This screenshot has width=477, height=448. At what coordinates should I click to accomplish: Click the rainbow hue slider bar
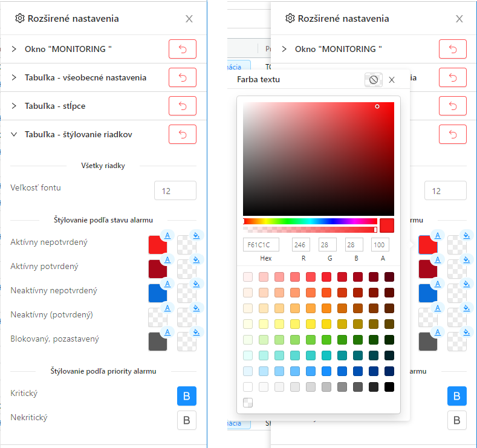tap(310, 221)
